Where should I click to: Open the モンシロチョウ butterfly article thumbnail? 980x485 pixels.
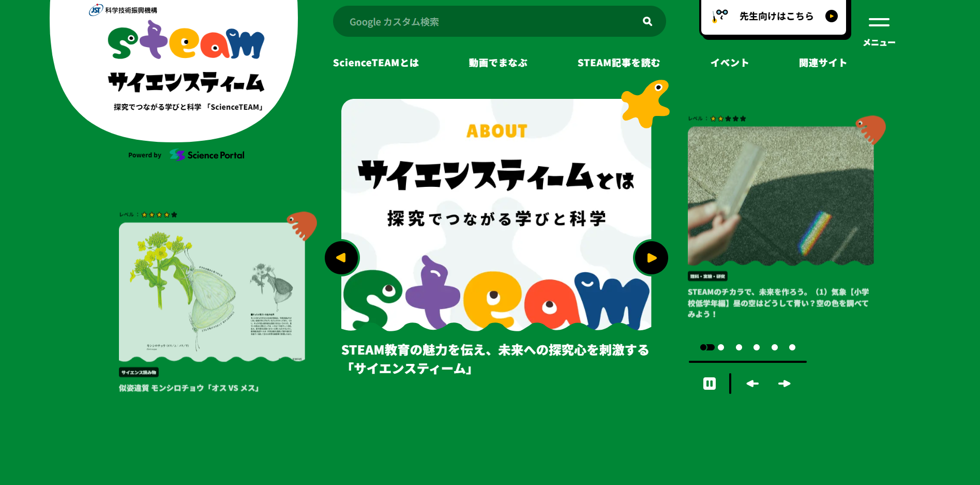[212, 292]
